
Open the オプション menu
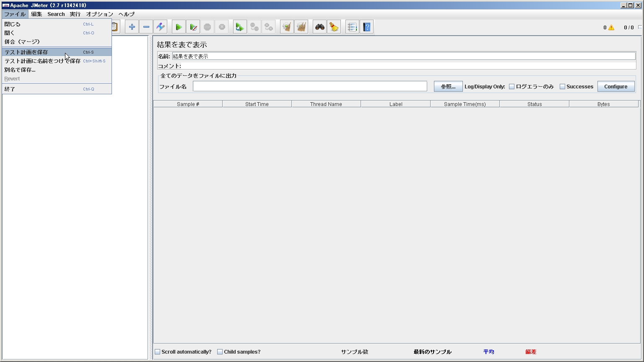pyautogui.click(x=99, y=14)
